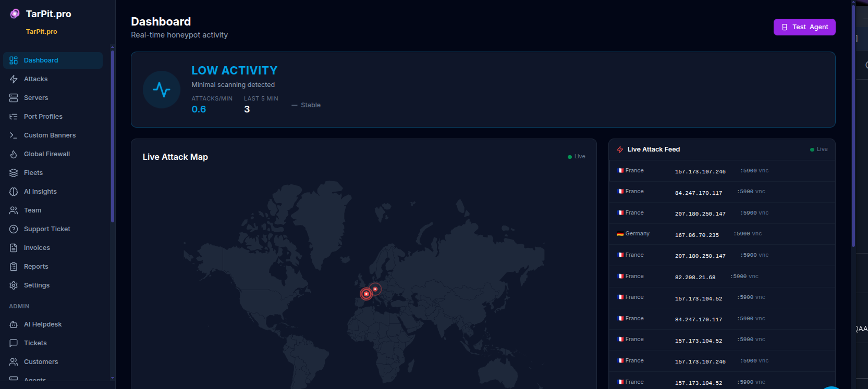Image resolution: width=868 pixels, height=389 pixels.
Task: Open Port Profiles
Action: coord(53,117)
